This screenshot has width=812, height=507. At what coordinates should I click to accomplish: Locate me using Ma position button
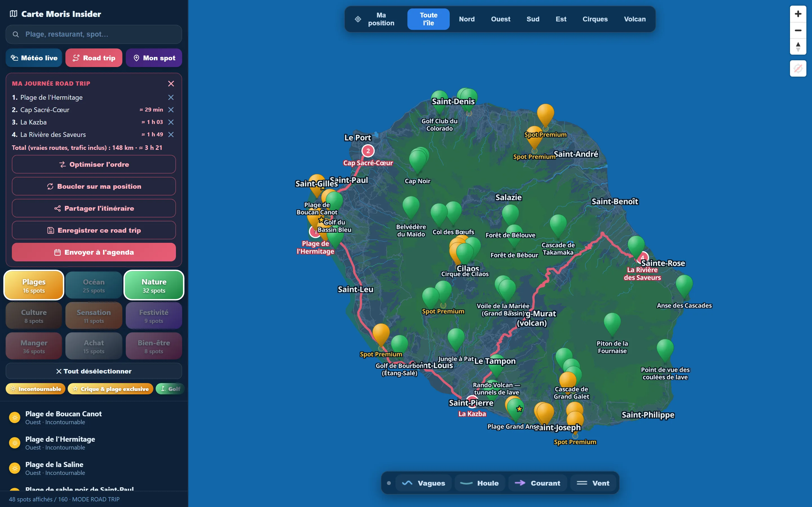[x=376, y=19]
